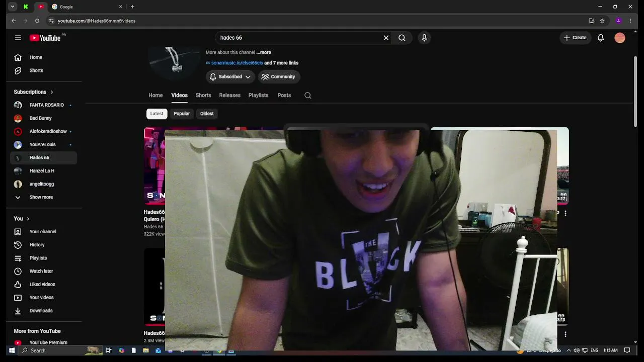Go to Home in the sidebar
The width and height of the screenshot is (644, 362).
(x=43, y=57)
